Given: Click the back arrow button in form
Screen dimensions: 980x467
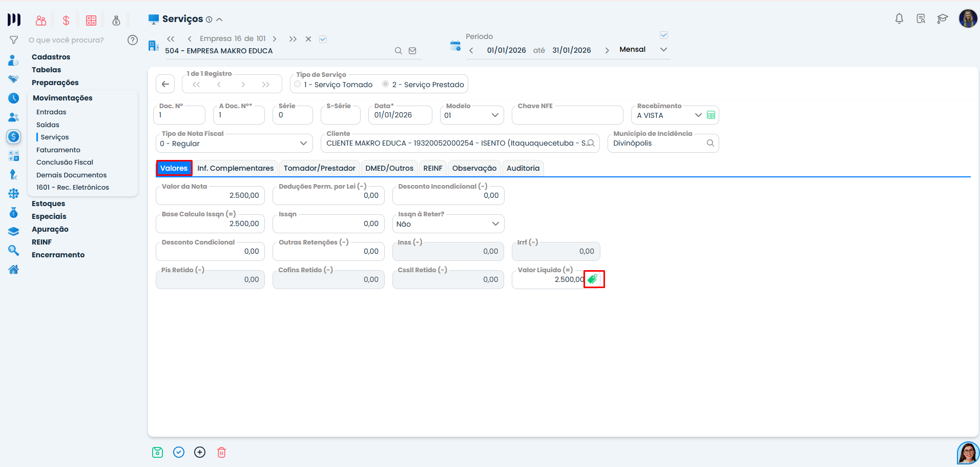Looking at the screenshot, I should (x=165, y=84).
